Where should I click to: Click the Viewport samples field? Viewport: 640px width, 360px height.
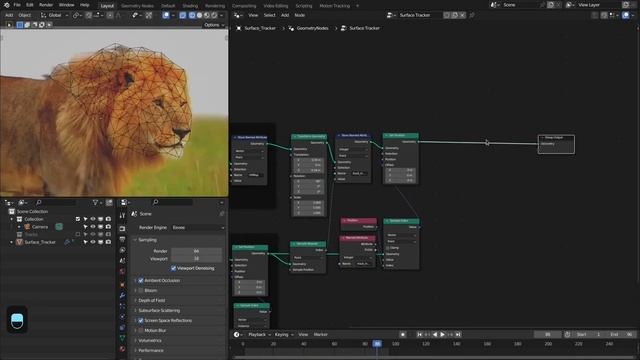click(196, 259)
